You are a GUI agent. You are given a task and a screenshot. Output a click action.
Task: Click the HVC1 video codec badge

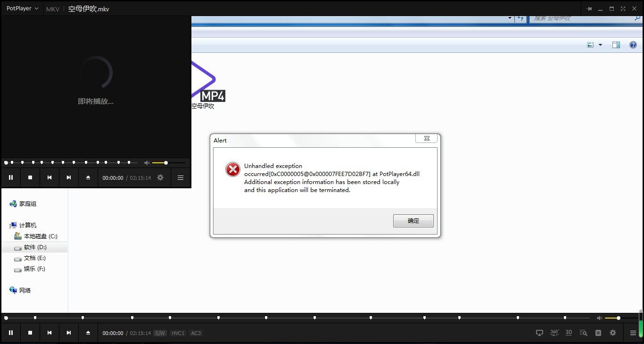tap(178, 333)
